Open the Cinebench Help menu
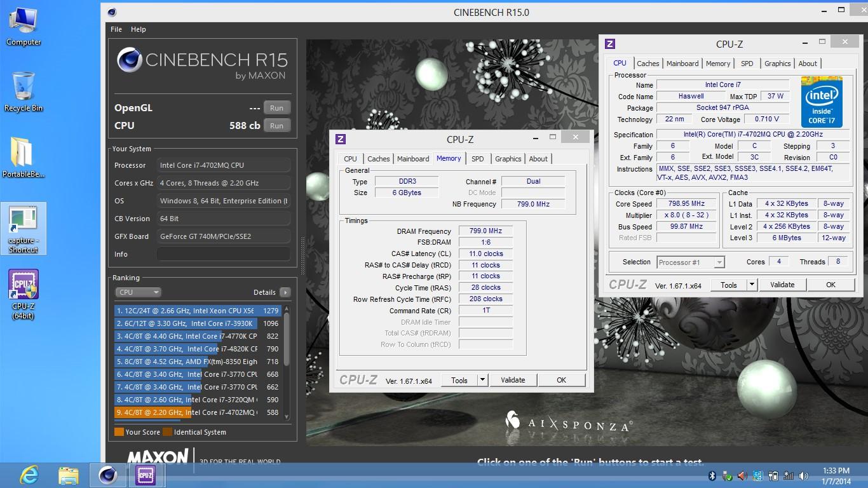The height and width of the screenshot is (488, 868). [x=139, y=29]
